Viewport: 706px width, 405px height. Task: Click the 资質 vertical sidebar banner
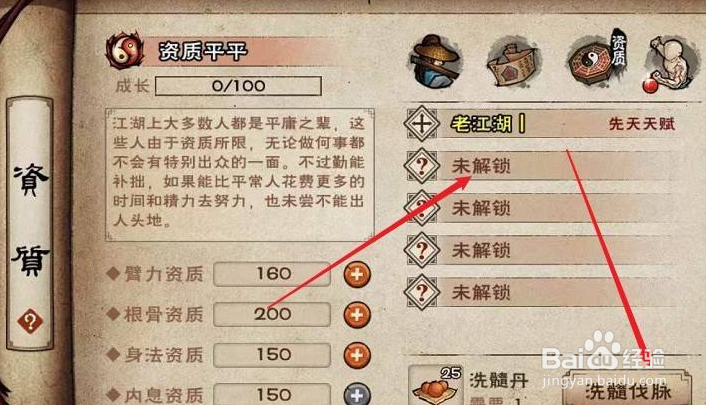pyautogui.click(x=30, y=223)
